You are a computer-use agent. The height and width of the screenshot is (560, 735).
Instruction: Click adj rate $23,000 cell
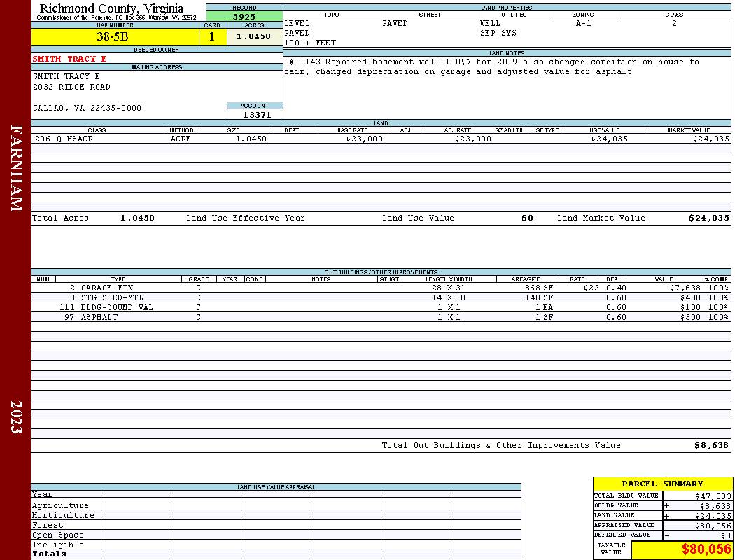[472, 139]
